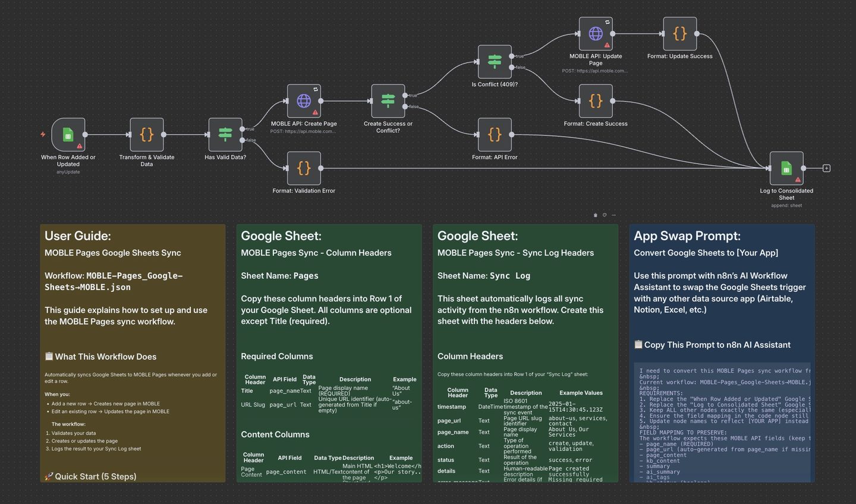This screenshot has width=856, height=504.
Task: Click the Log to Consolidated Sheet node
Action: point(786,169)
